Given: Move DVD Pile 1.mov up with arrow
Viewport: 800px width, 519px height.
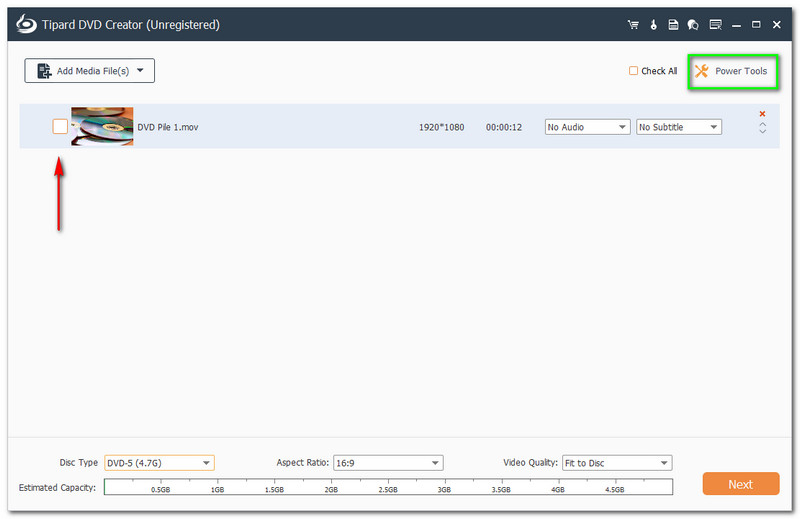Looking at the screenshot, I should (x=762, y=124).
